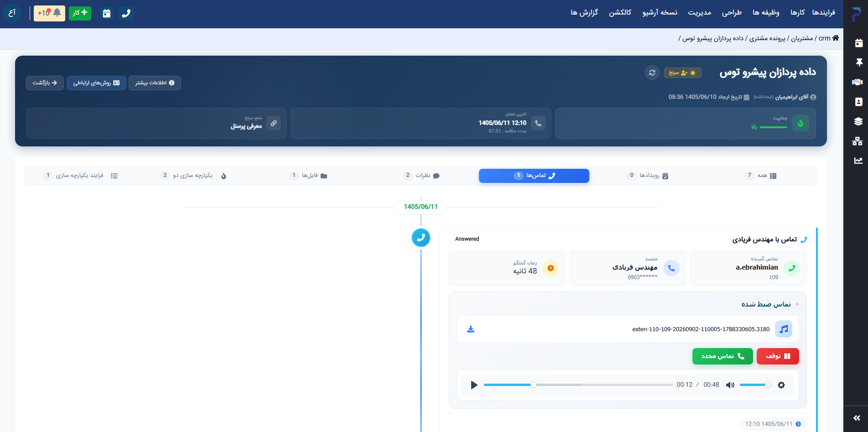Open the org chart icon in sidebar

tap(858, 141)
